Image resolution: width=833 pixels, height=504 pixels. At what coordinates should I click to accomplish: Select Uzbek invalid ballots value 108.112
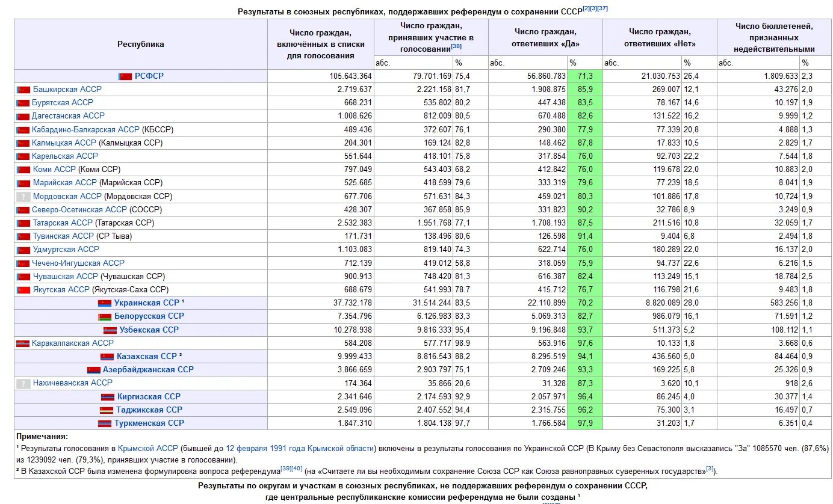pos(758,330)
